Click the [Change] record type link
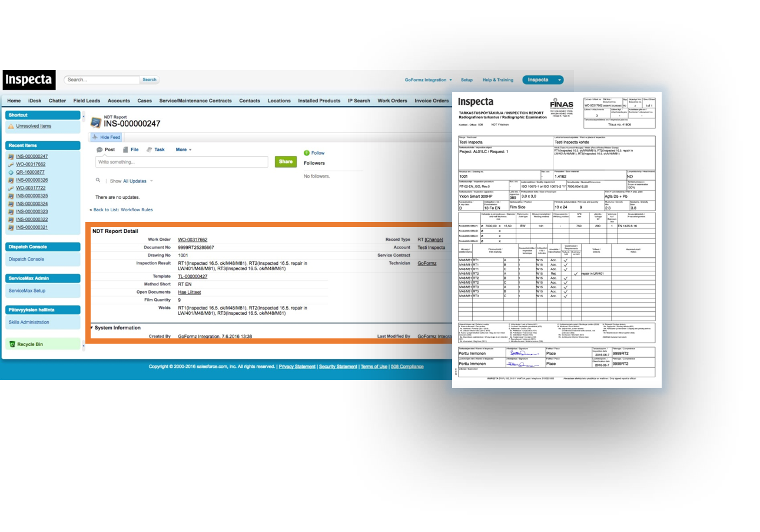The image size is (760, 532). coord(434,240)
